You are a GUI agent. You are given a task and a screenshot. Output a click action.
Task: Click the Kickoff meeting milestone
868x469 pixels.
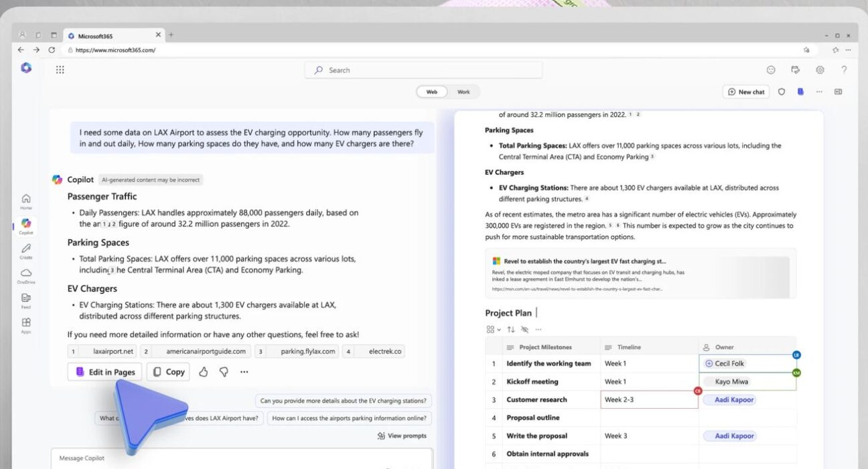click(532, 381)
